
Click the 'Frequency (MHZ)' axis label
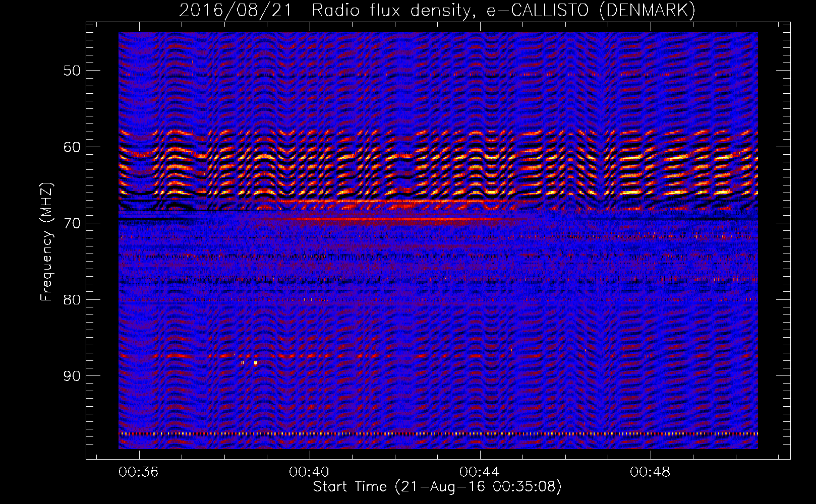[x=46, y=242]
